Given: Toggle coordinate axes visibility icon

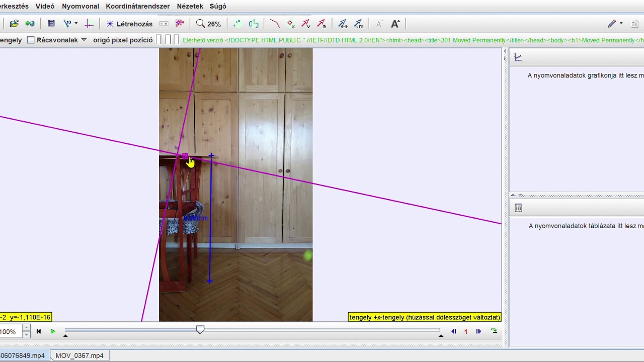Looking at the screenshot, I should pyautogui.click(x=89, y=24).
